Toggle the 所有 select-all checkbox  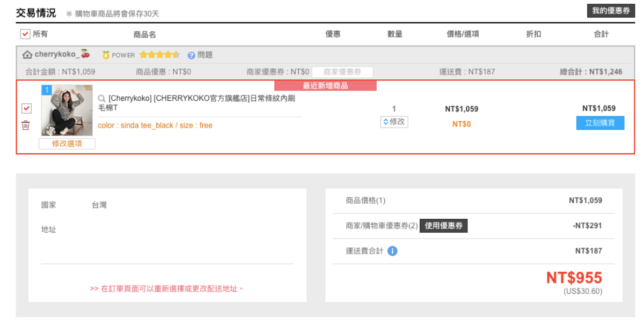25,34
